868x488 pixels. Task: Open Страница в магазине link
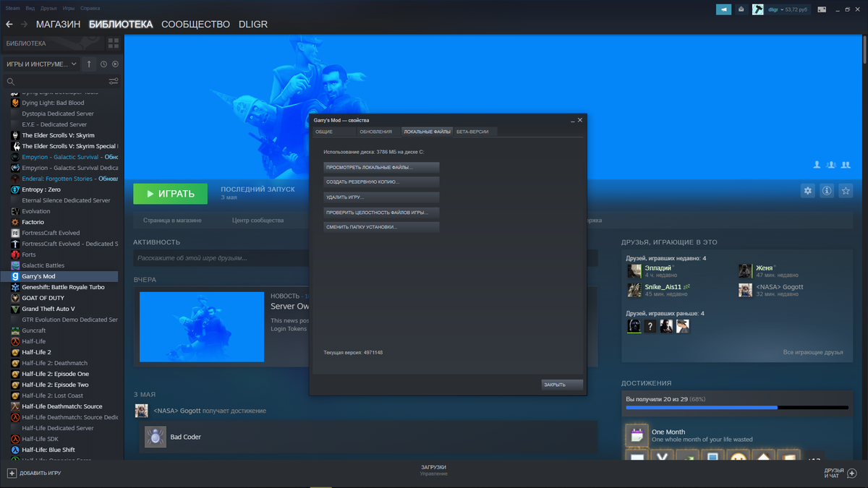click(x=172, y=221)
